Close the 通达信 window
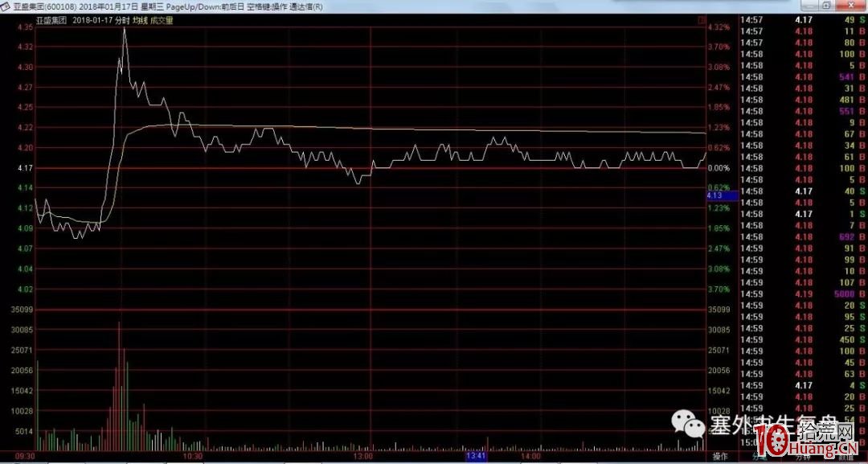 pos(850,5)
